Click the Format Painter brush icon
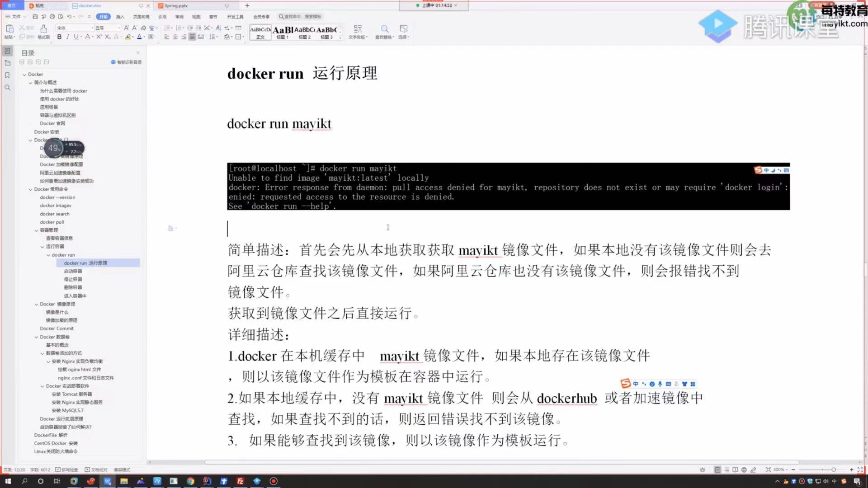The width and height of the screenshot is (868, 488). coord(44,29)
